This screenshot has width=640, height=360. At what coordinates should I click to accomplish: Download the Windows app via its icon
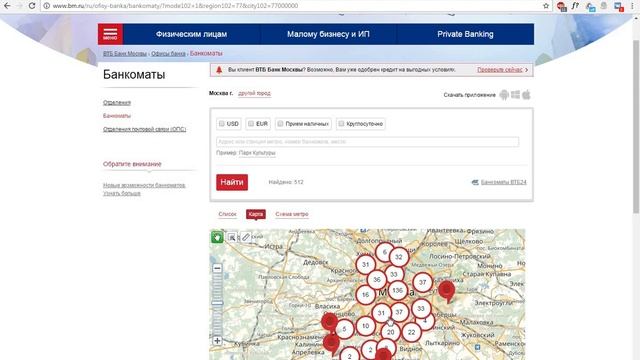[516, 95]
